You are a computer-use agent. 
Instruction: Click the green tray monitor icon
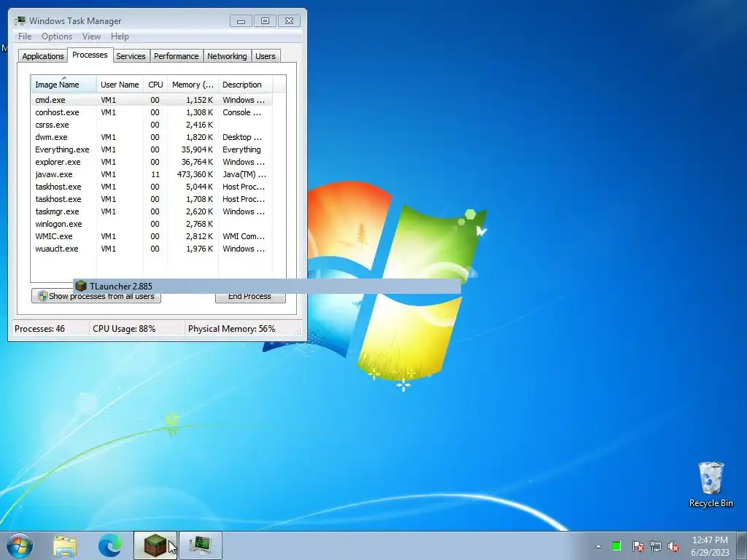[x=616, y=546]
